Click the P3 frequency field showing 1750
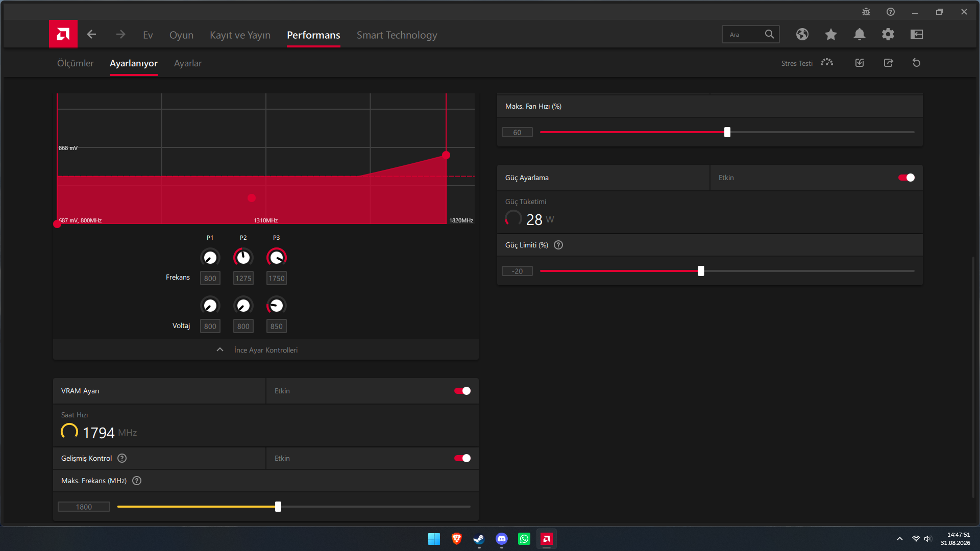Screen dimensions: 980x551 click(x=277, y=278)
